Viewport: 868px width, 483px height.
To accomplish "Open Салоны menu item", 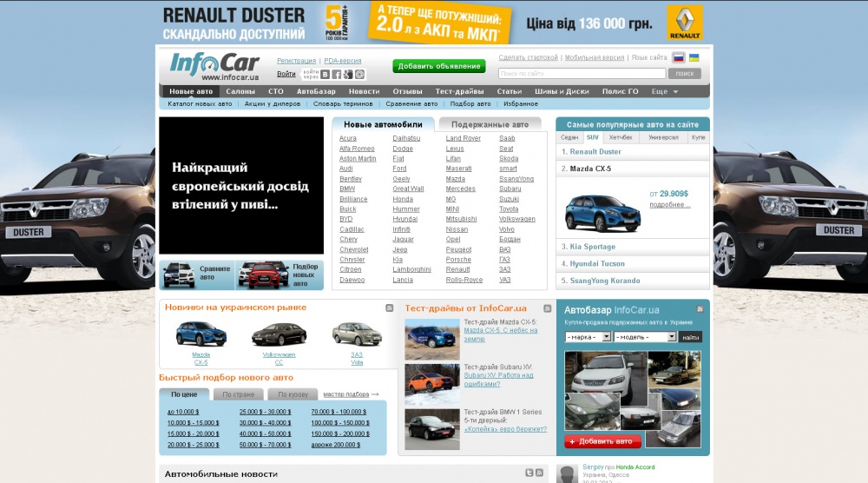I will (x=240, y=91).
